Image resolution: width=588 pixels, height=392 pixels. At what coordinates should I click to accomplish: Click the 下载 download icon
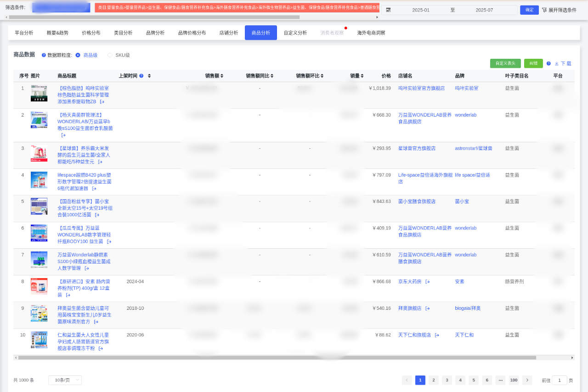pos(557,64)
